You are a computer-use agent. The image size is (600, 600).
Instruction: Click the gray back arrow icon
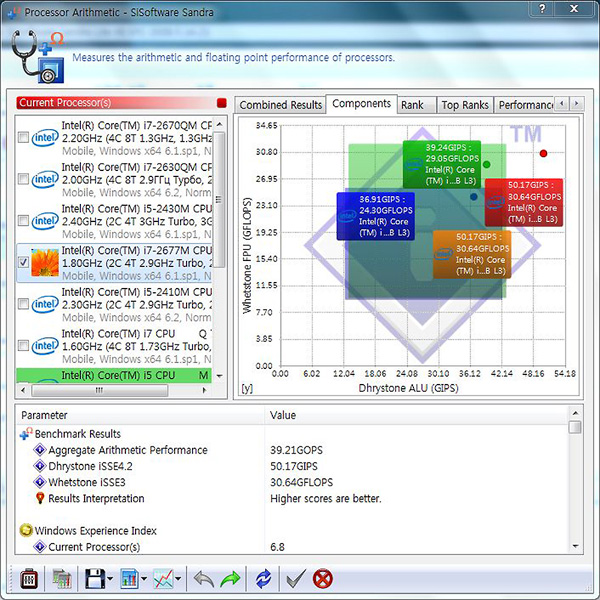click(204, 579)
